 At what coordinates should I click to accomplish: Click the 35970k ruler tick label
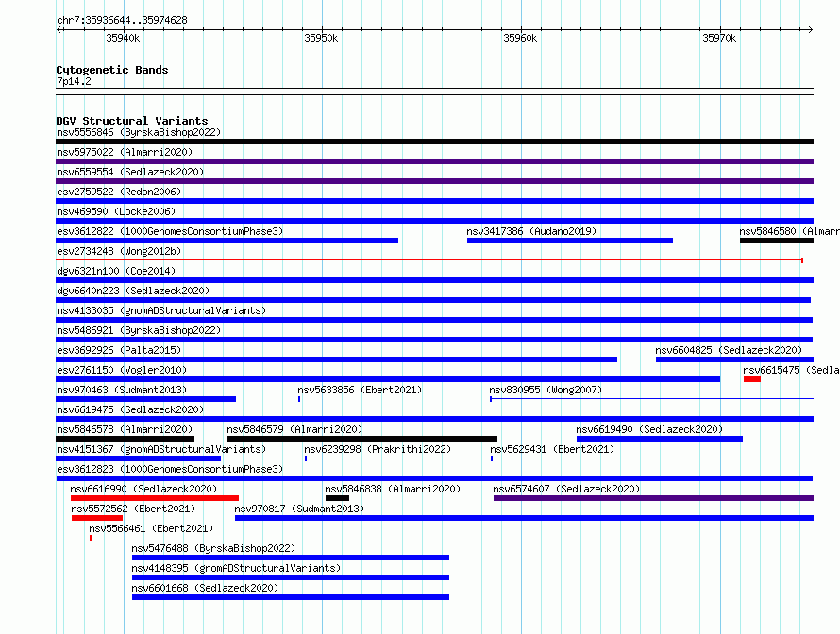click(x=719, y=38)
